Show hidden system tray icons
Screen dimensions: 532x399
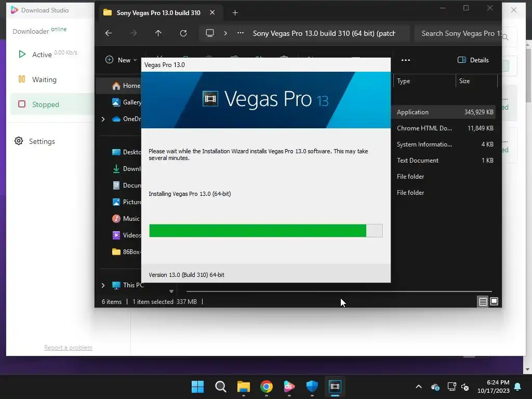tap(419, 387)
